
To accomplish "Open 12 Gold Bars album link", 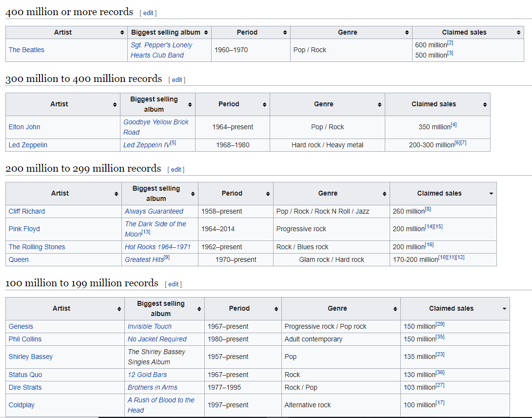I will [147, 375].
